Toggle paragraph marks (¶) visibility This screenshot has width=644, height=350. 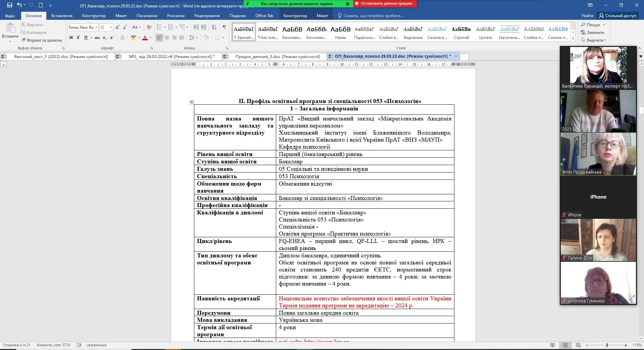(224, 27)
